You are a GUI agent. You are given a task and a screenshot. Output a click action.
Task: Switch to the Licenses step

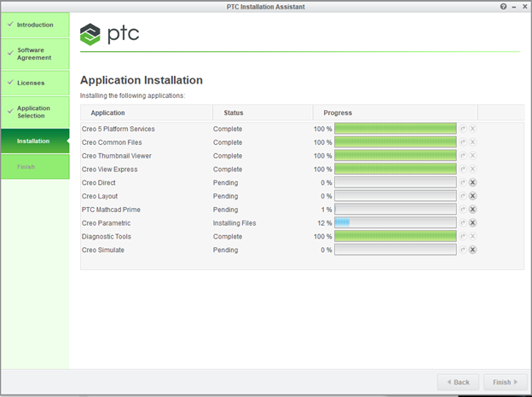coord(35,83)
